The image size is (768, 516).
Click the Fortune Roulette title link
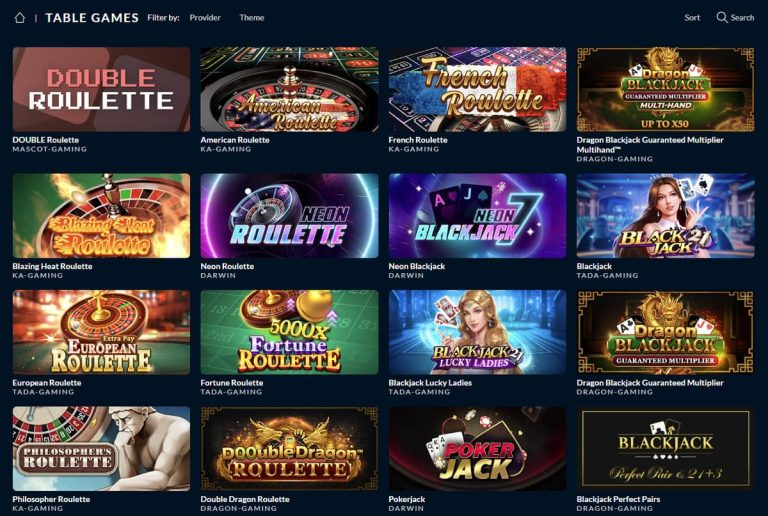coord(232,383)
